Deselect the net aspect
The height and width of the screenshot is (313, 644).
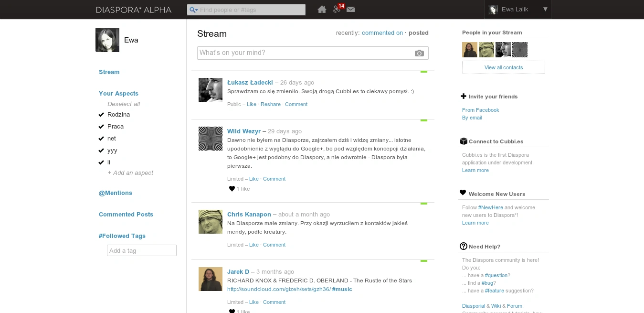point(101,139)
